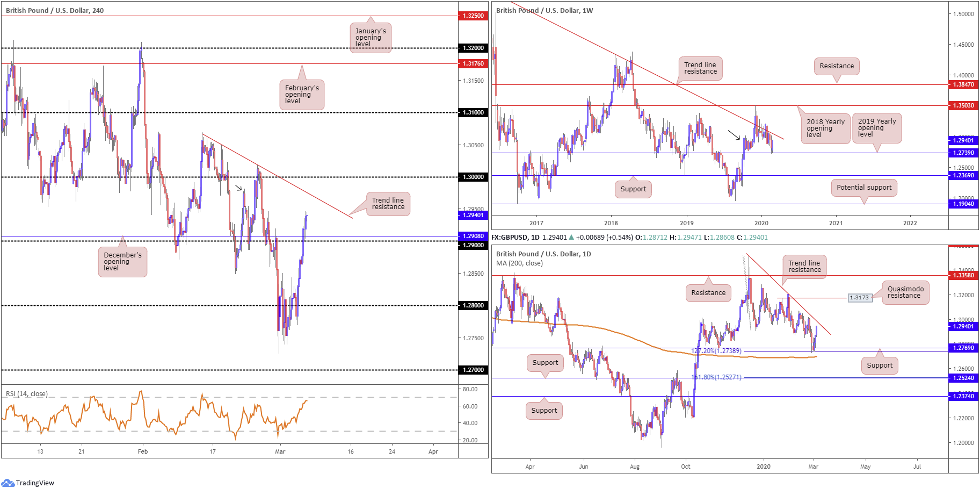Select the Resistance callout on daily chart
The height and width of the screenshot is (488, 980).
[708, 293]
